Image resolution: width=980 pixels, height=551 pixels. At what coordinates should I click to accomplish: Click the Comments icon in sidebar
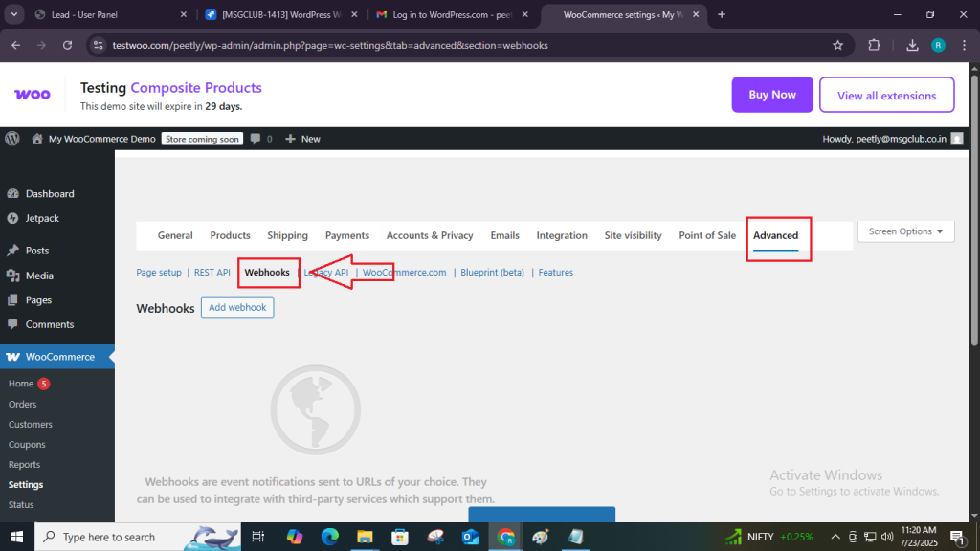[12, 324]
